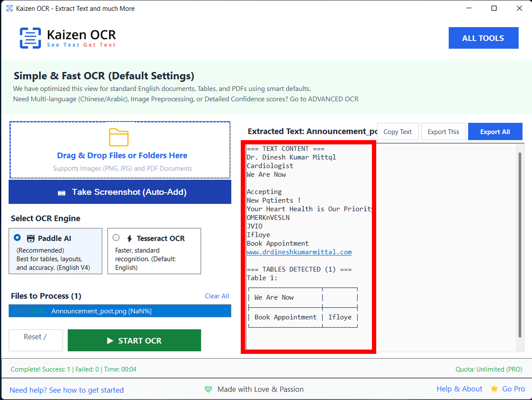Click the green heart icon in footer
532x400 pixels.
(208, 389)
